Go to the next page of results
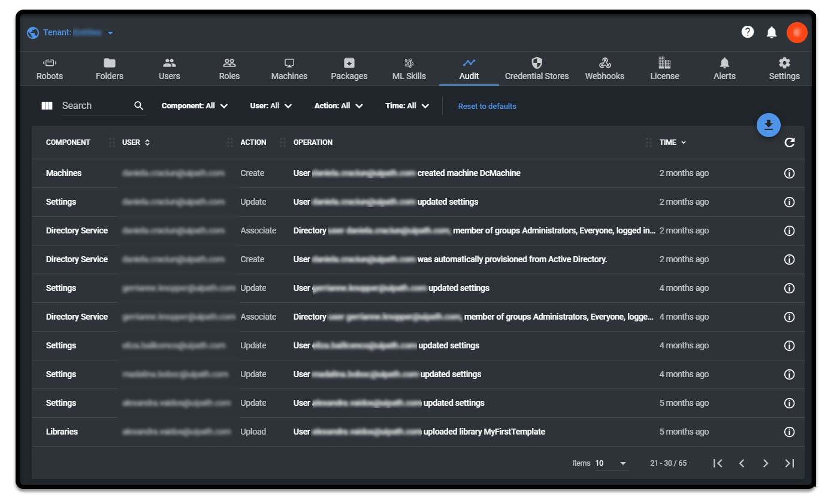831x504 pixels. coord(766,463)
